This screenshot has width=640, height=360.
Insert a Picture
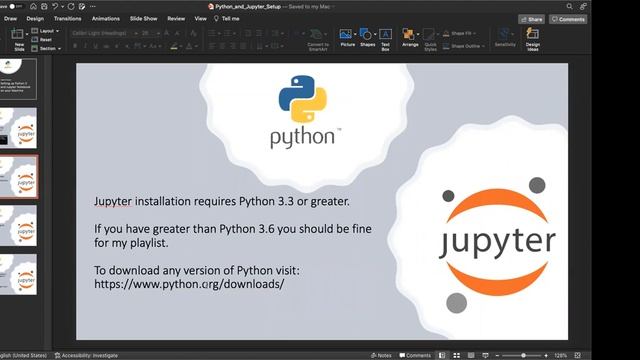[x=347, y=38]
